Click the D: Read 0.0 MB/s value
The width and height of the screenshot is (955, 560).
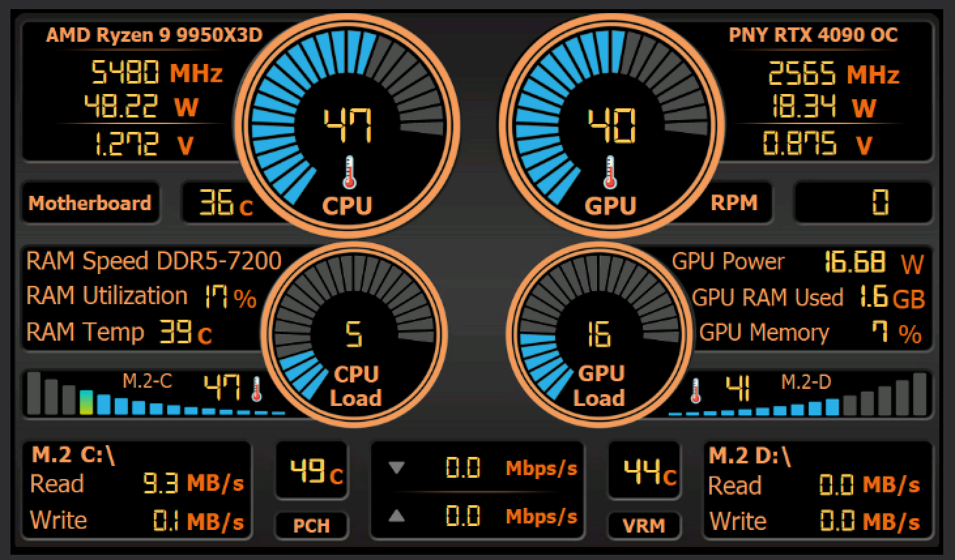(870, 485)
